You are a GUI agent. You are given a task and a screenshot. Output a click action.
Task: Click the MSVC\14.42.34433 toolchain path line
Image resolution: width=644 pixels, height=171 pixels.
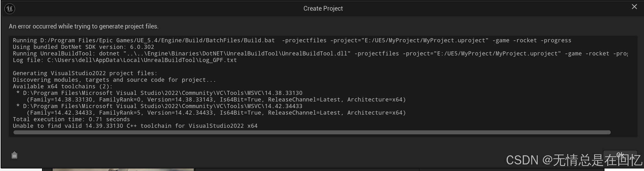pos(159,106)
